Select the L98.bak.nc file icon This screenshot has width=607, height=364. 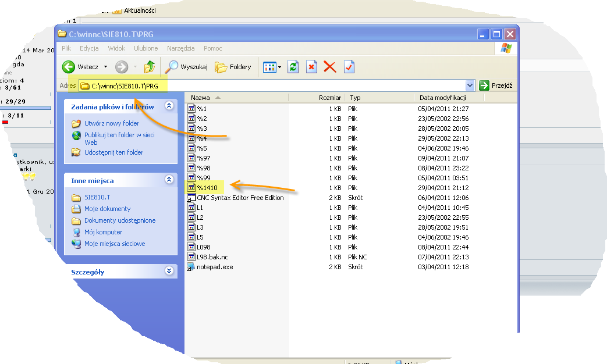tap(191, 257)
